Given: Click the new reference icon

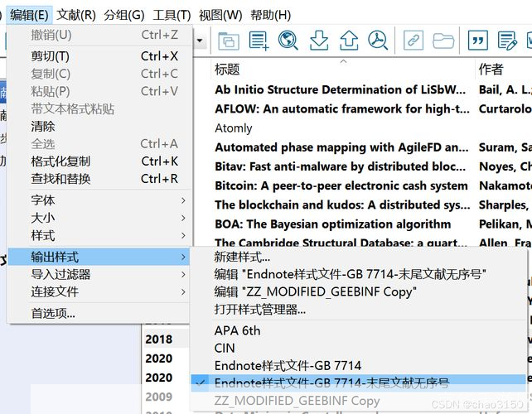Looking at the screenshot, I should coord(259,41).
